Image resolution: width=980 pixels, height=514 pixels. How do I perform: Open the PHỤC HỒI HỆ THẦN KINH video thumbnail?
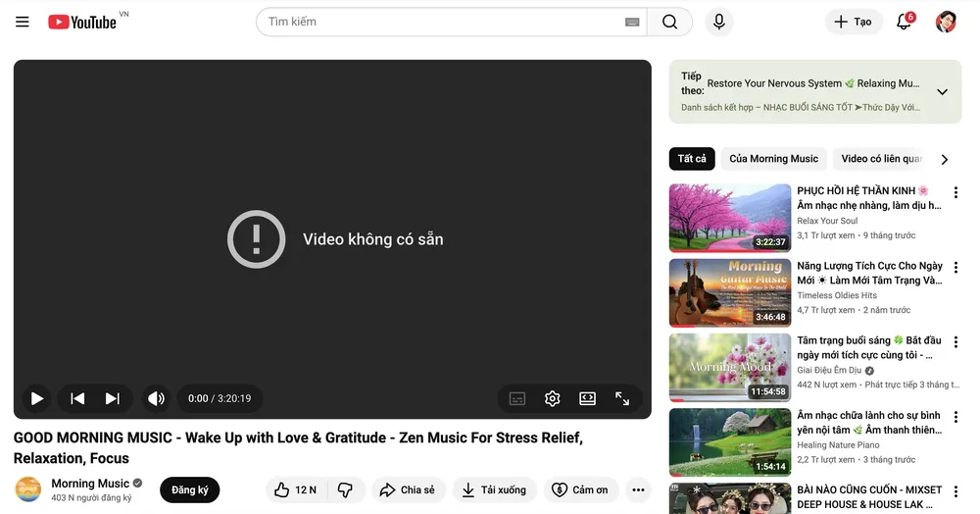[x=729, y=218]
